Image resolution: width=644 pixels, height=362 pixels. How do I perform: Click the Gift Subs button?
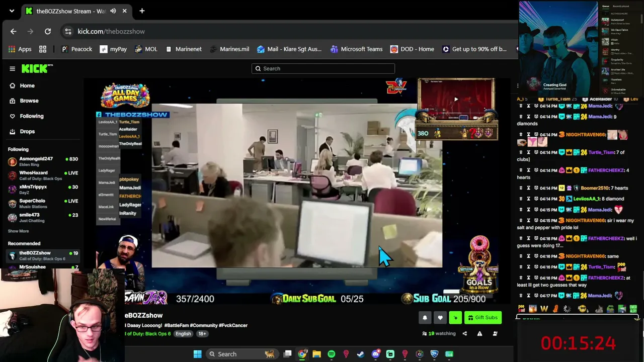pyautogui.click(x=482, y=318)
